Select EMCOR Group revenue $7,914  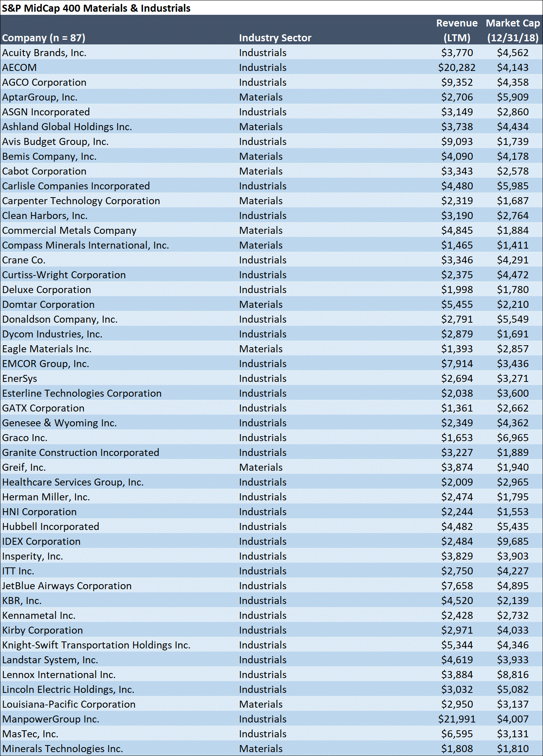(457, 364)
